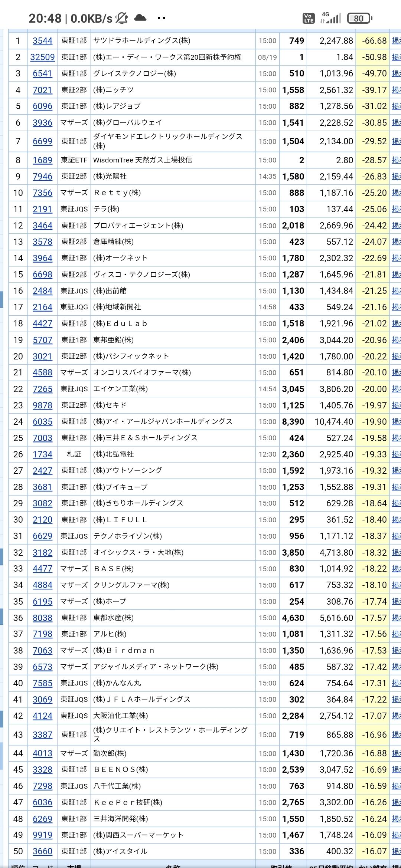Select company name (株)出前館
This screenshot has height=868, width=401.
tap(110, 291)
